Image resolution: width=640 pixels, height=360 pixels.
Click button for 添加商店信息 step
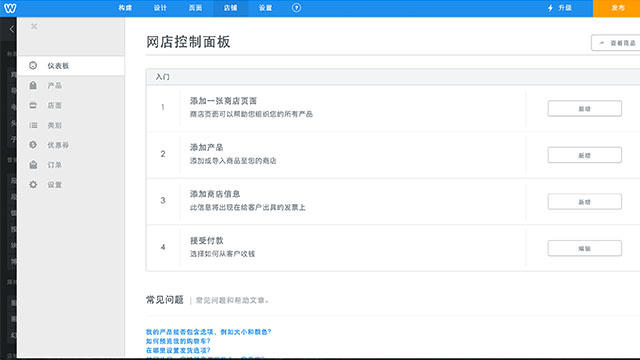pos(584,202)
